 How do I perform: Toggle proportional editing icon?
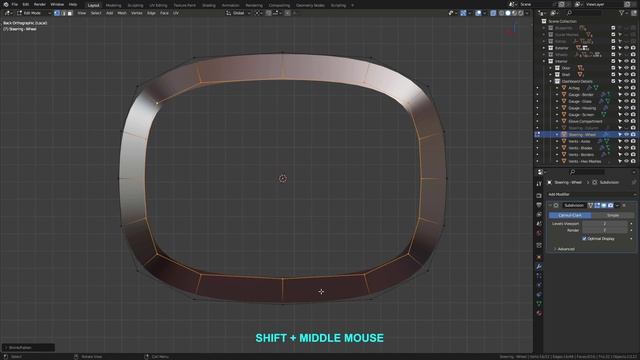[x=288, y=13]
